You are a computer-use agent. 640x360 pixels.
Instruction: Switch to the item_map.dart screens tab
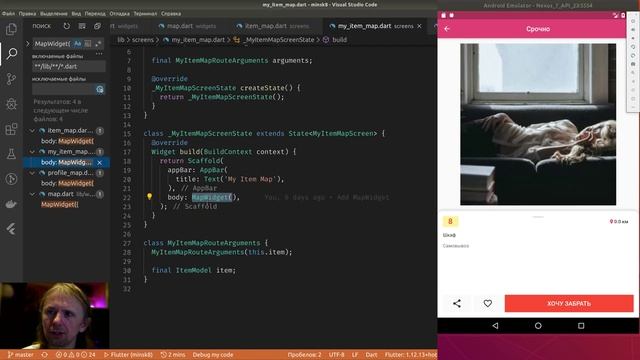(x=273, y=26)
